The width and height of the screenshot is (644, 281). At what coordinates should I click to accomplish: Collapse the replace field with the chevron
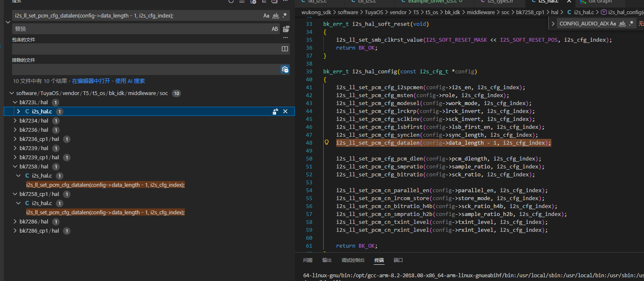click(x=8, y=22)
